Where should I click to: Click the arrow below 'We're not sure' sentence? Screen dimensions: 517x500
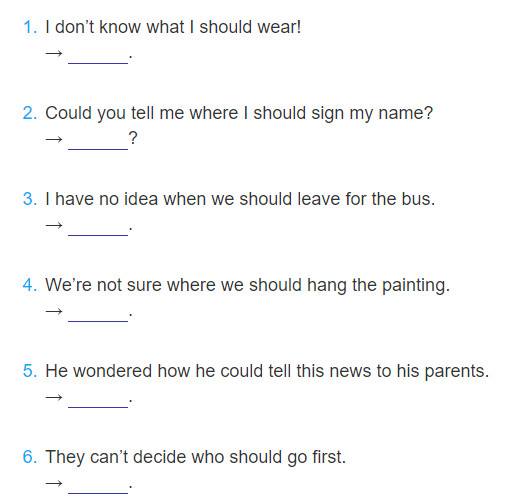click(x=54, y=311)
